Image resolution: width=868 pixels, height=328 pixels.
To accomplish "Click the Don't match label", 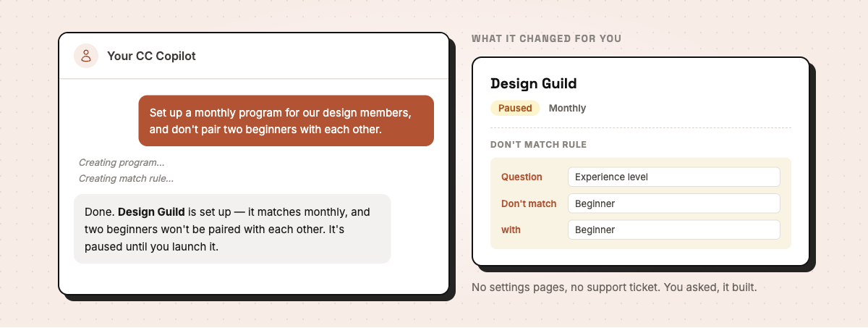I will 529,203.
